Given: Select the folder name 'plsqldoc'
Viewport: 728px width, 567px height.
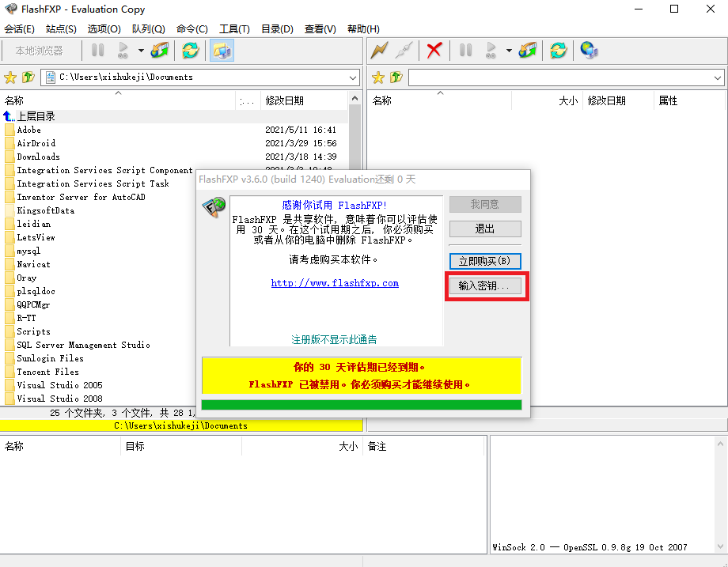Looking at the screenshot, I should [x=36, y=291].
